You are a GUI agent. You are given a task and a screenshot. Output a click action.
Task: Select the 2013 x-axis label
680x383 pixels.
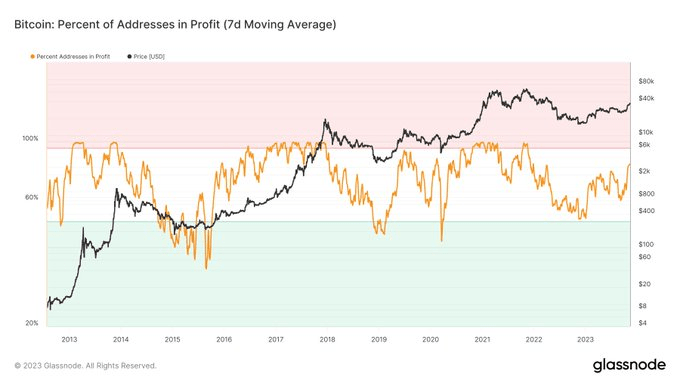tap(69, 339)
